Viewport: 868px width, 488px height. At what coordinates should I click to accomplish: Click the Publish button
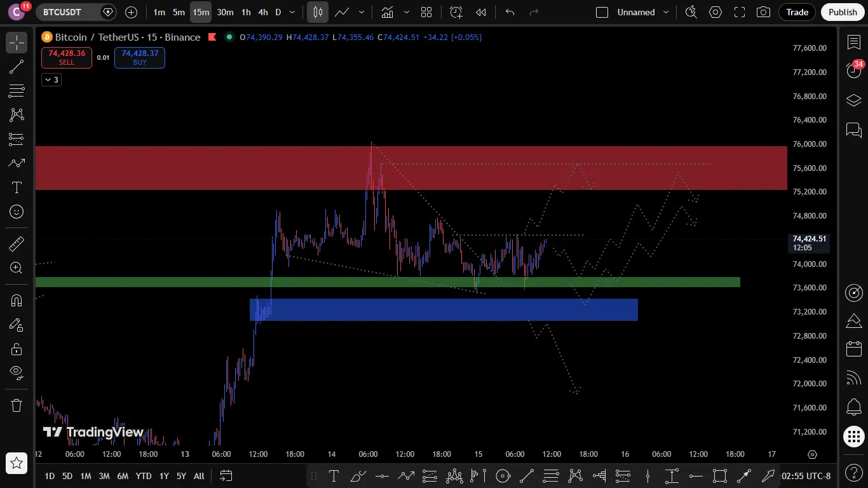click(x=843, y=12)
